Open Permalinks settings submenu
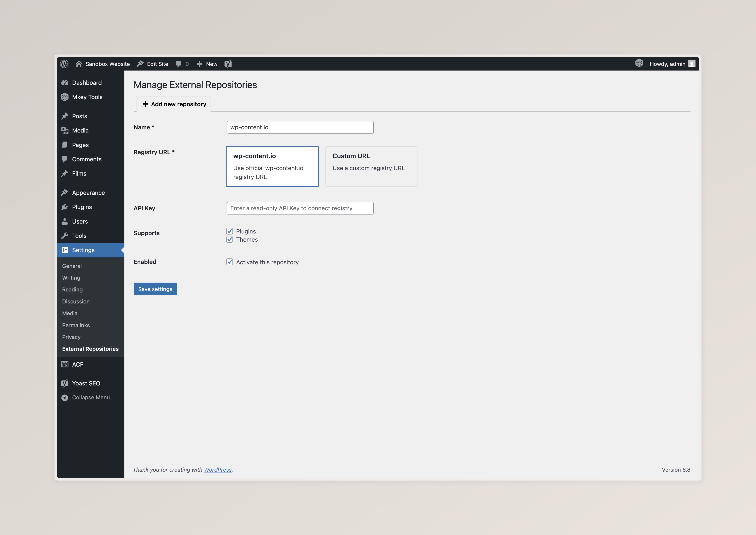Screen dimensions: 756x535 click(x=76, y=325)
